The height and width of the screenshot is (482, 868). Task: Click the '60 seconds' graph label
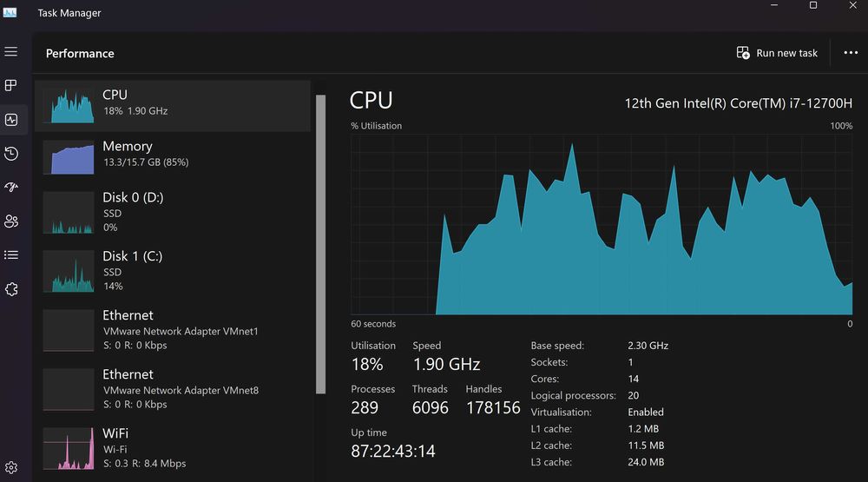coord(373,324)
